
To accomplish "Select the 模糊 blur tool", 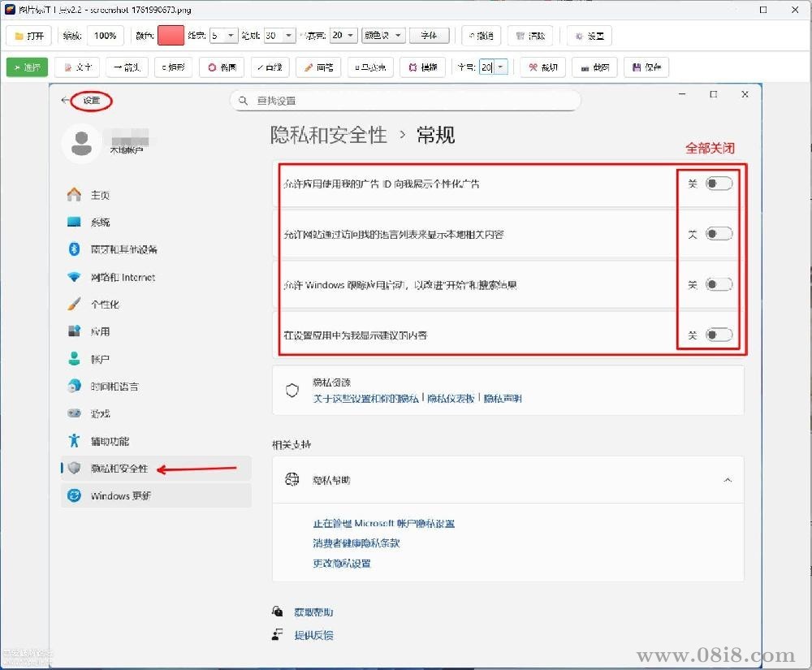I will (x=422, y=67).
